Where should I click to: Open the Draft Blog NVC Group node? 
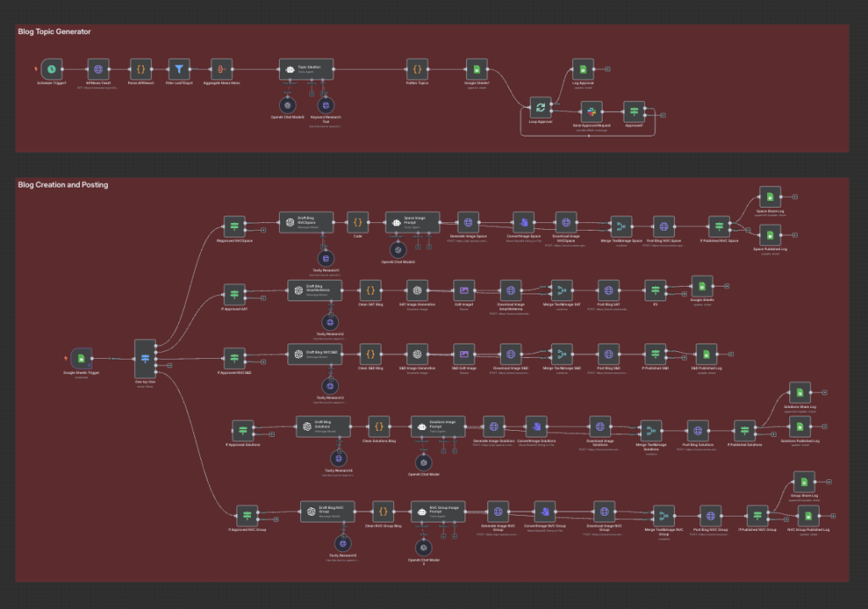328,511
